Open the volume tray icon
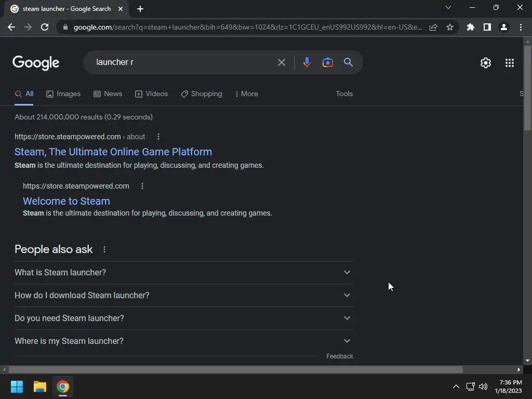This screenshot has height=399, width=532. coord(483,387)
